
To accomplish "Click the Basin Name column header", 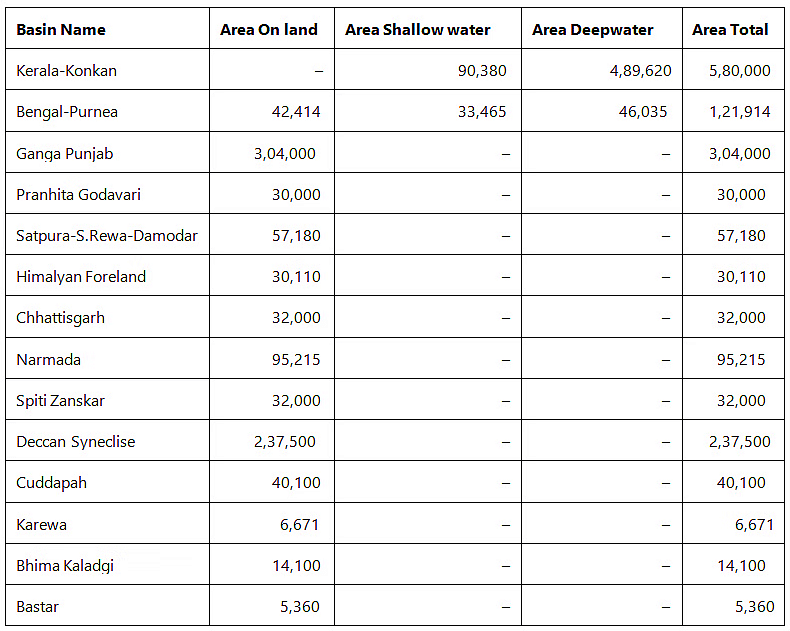I will [61, 30].
